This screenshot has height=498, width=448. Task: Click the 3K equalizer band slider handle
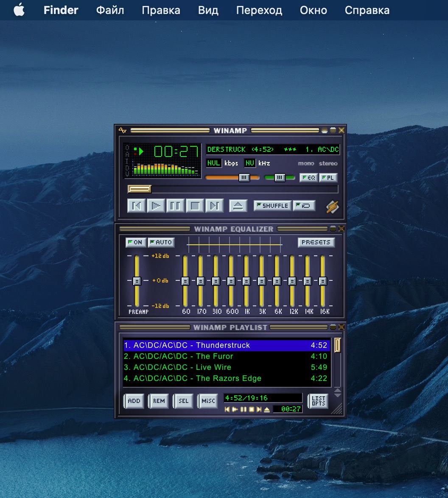pyautogui.click(x=261, y=281)
